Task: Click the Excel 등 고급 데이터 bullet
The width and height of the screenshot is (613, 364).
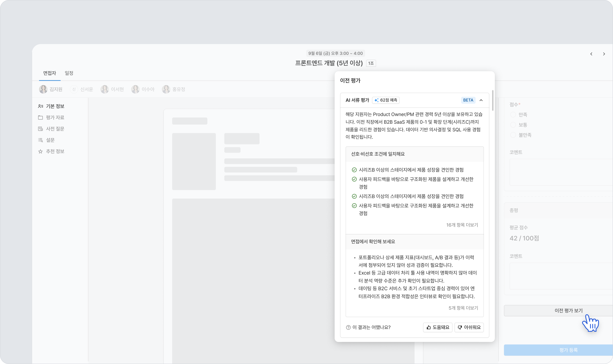Action: [x=418, y=277]
